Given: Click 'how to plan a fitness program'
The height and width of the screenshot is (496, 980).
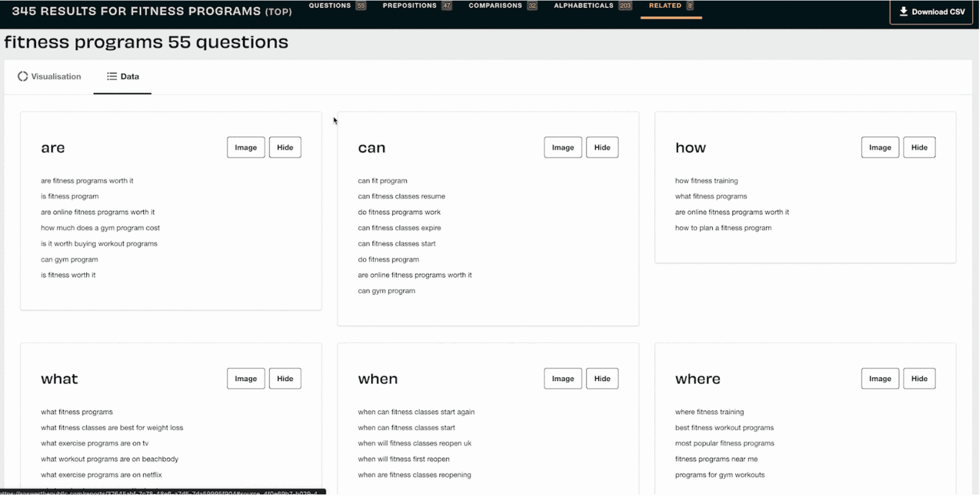Looking at the screenshot, I should point(723,228).
